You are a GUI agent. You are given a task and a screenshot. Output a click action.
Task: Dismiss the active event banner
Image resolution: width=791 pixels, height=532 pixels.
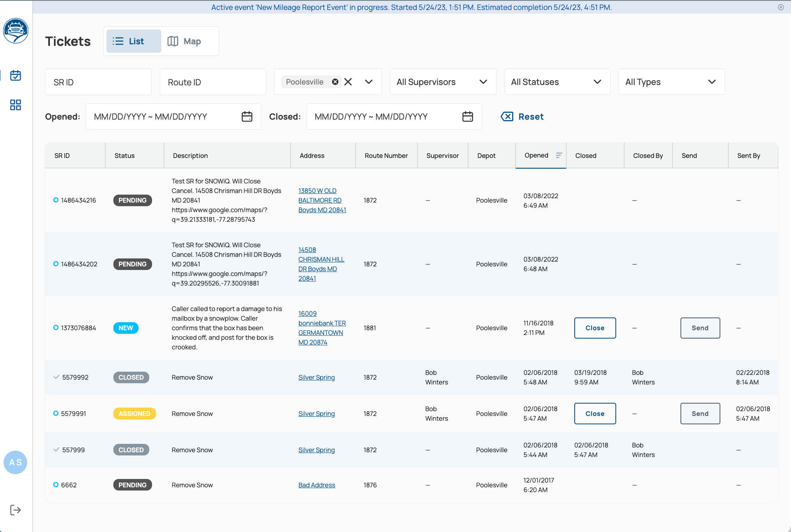coord(781,7)
